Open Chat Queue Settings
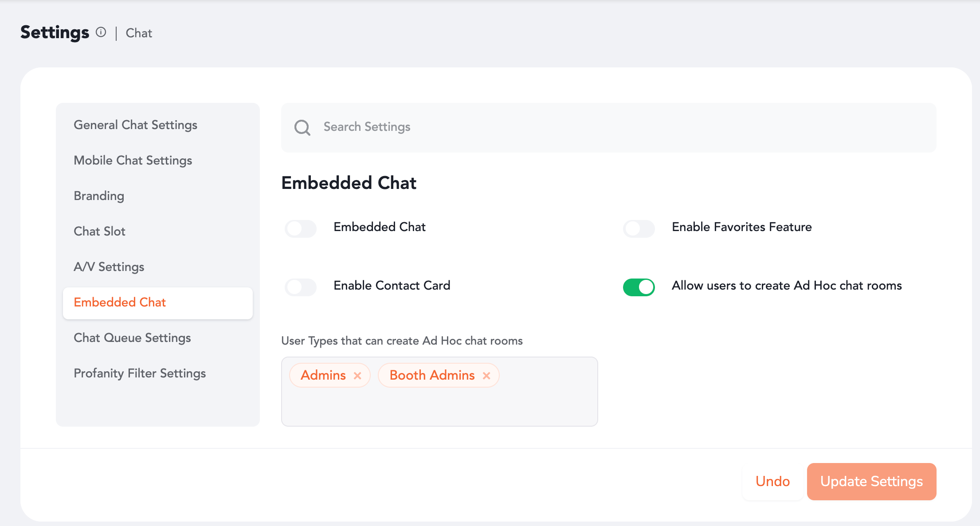980x526 pixels. tap(132, 338)
